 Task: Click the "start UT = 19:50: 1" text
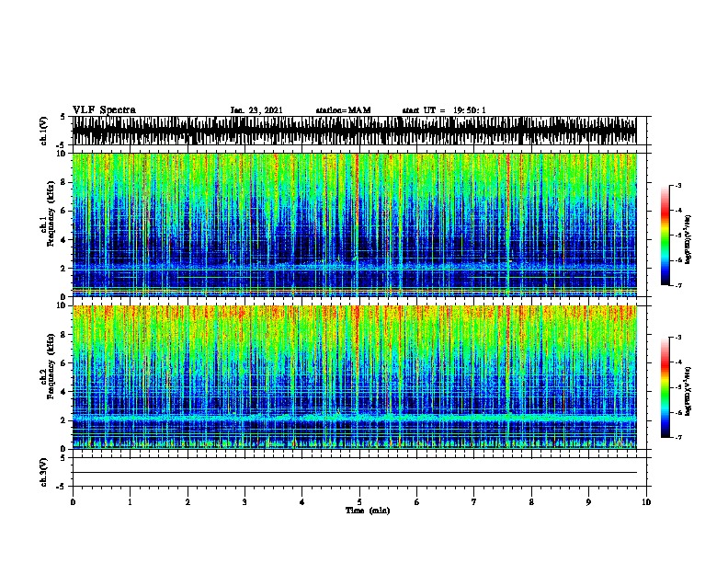[x=444, y=110]
